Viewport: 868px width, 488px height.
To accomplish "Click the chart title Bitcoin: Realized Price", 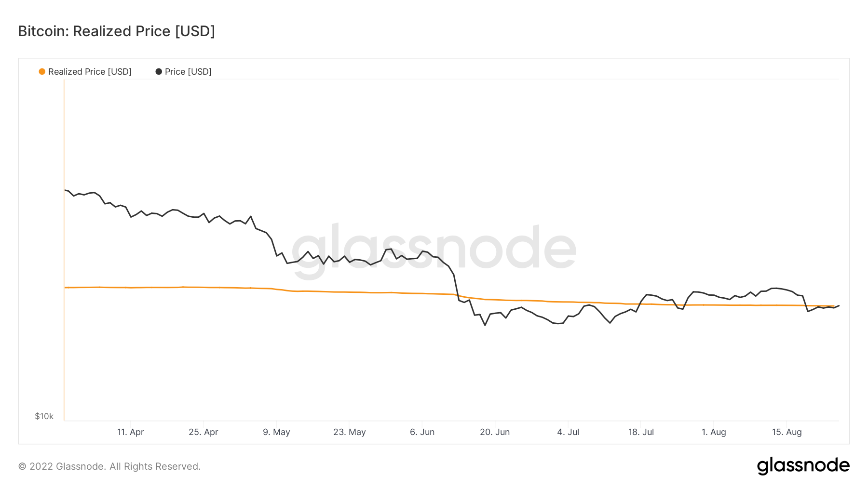I will (x=116, y=31).
